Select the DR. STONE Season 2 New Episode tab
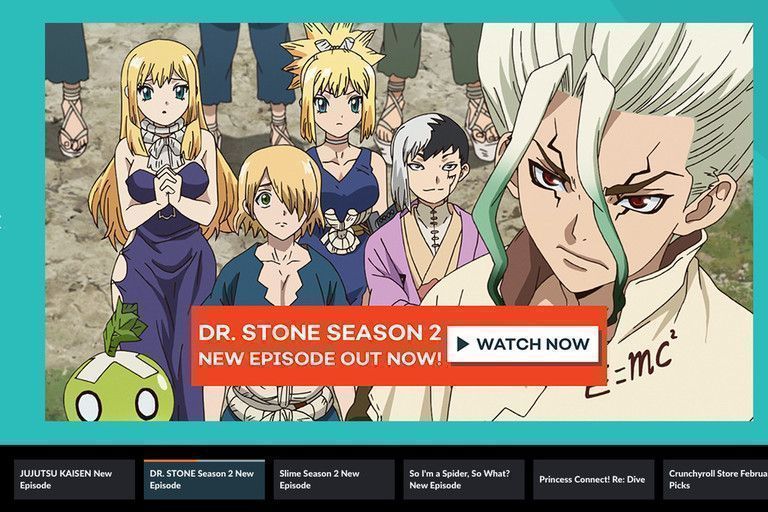 204,479
